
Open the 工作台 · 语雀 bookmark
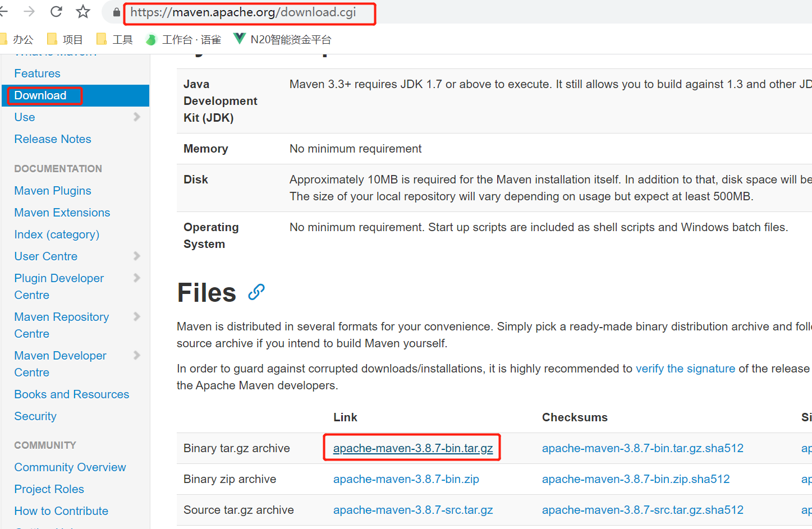coord(183,39)
